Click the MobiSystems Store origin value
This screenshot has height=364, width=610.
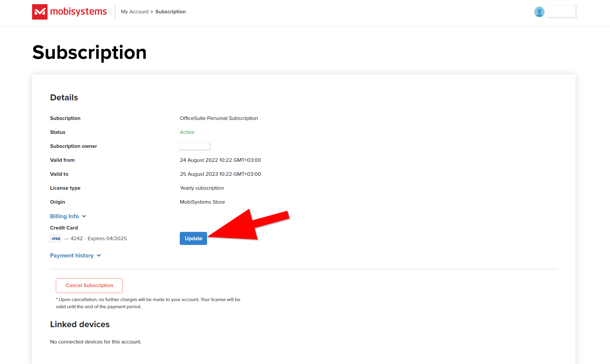click(202, 202)
